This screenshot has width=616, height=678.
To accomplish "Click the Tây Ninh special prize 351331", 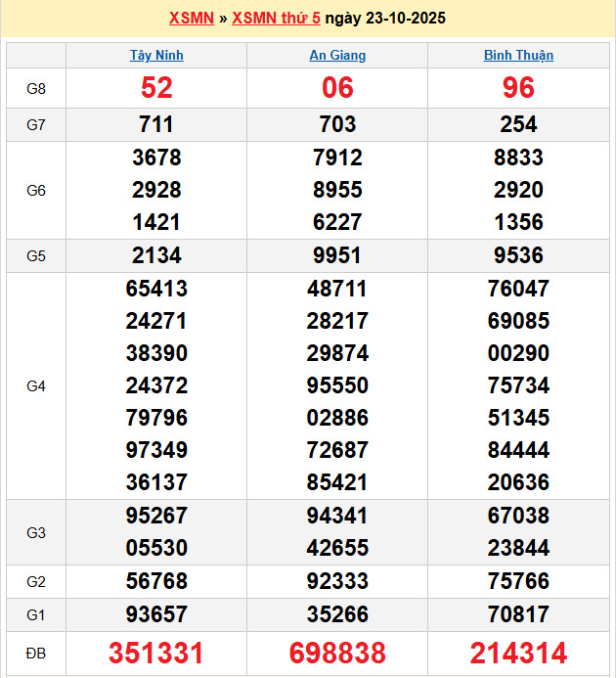I will [156, 653].
